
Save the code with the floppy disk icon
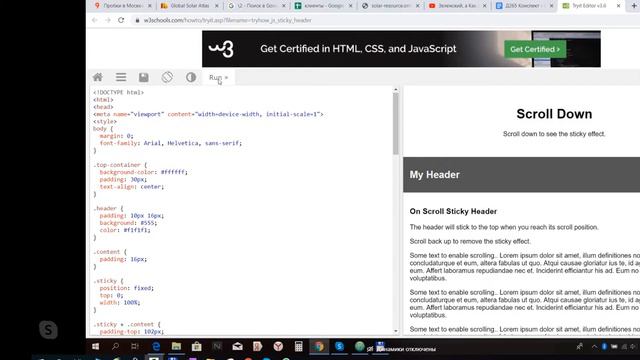click(144, 77)
